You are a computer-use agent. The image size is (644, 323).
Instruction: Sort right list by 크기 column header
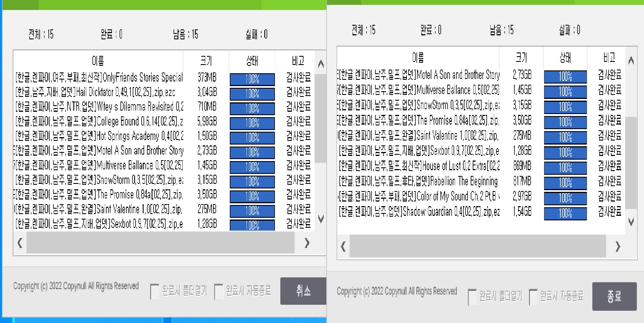521,58
